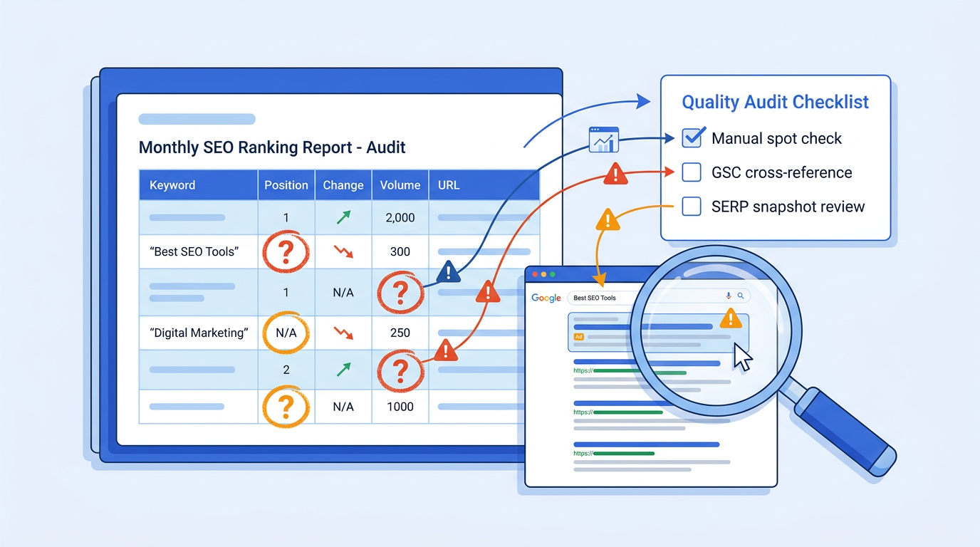Click the Position value 2 cell

(x=286, y=369)
